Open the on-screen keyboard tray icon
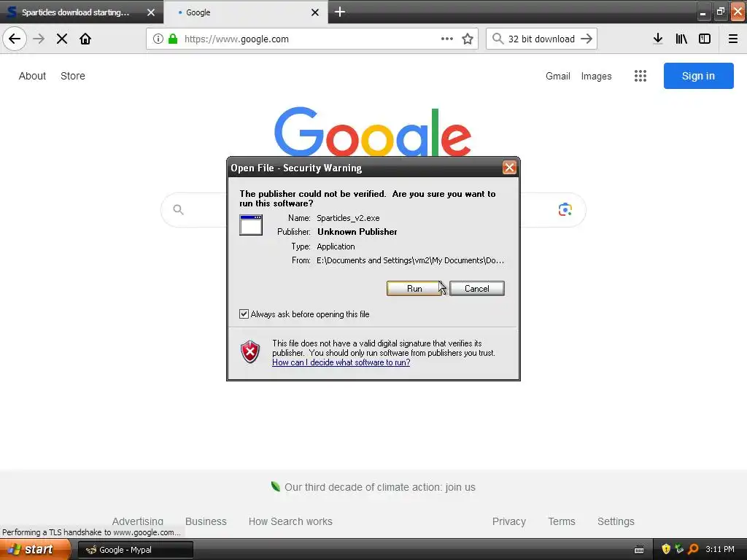The width and height of the screenshot is (747, 560). pyautogui.click(x=639, y=550)
